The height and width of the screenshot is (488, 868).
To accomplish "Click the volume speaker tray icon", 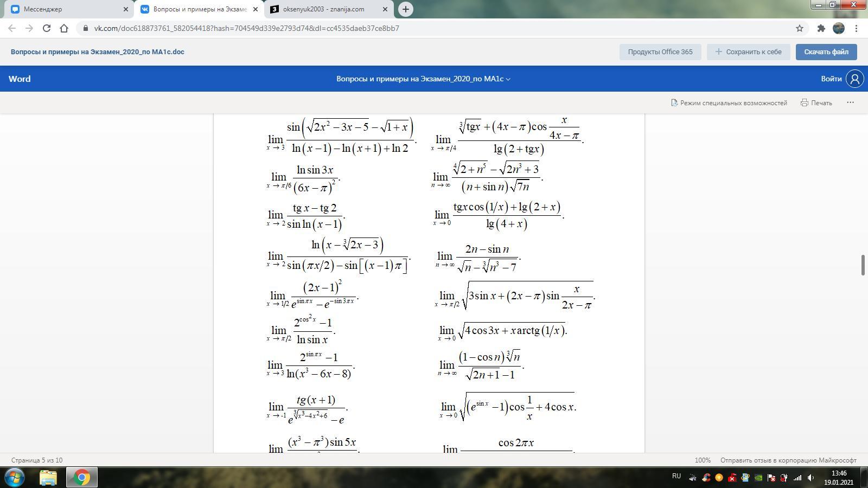I will click(810, 478).
